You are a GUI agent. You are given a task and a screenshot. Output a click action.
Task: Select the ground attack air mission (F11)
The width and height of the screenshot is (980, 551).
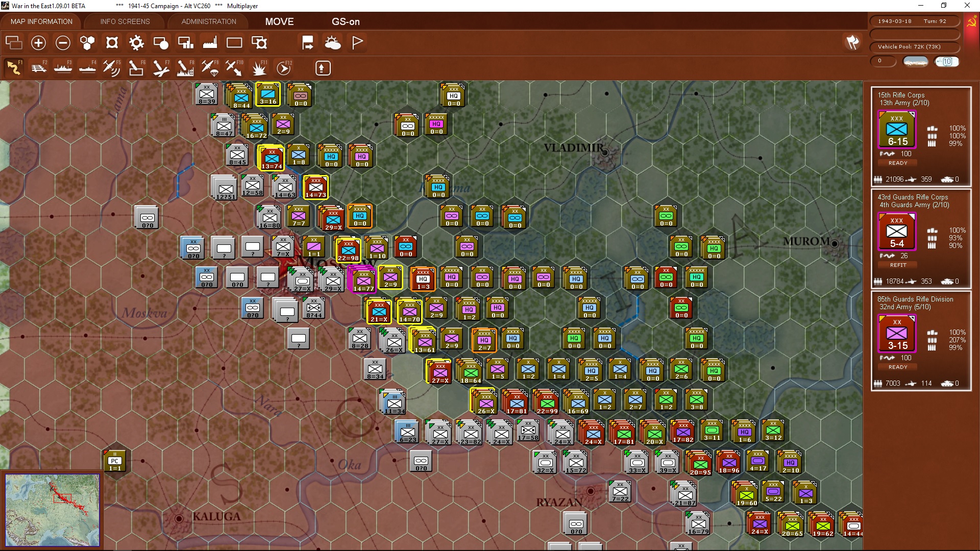259,68
